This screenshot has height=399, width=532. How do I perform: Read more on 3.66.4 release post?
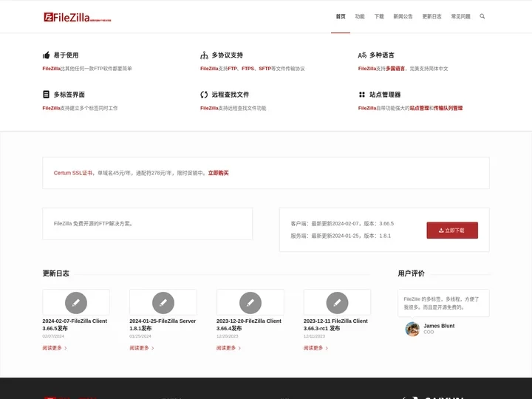tap(228, 348)
